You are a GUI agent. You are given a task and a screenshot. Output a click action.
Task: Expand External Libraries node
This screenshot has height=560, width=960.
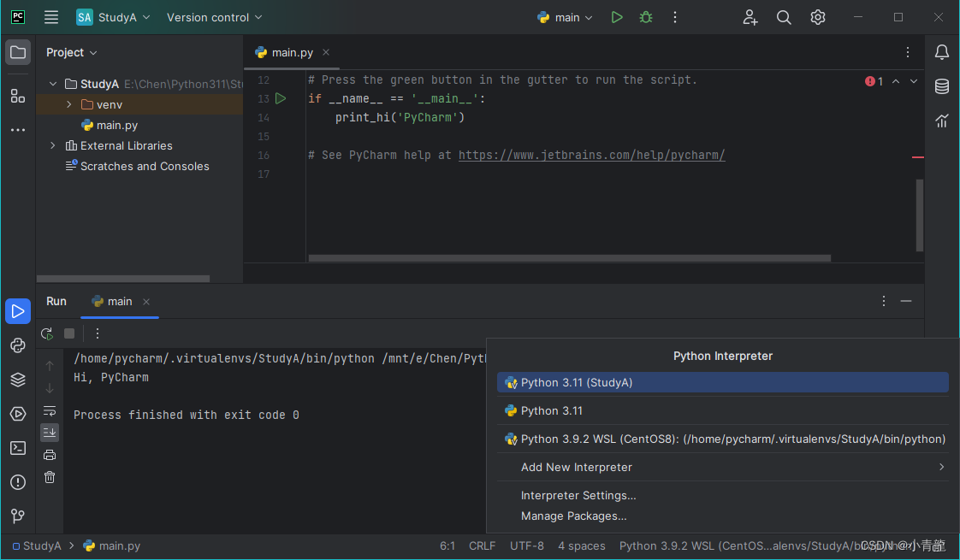click(53, 145)
